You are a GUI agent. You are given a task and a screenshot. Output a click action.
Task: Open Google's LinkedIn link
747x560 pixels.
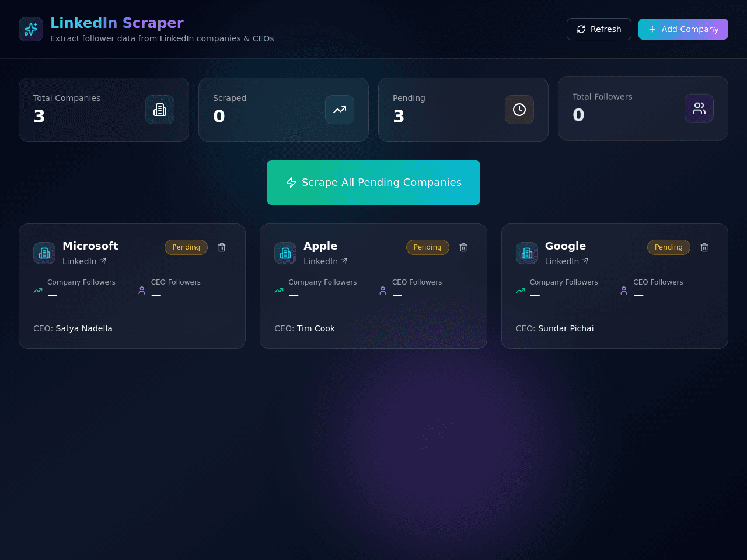point(567,261)
